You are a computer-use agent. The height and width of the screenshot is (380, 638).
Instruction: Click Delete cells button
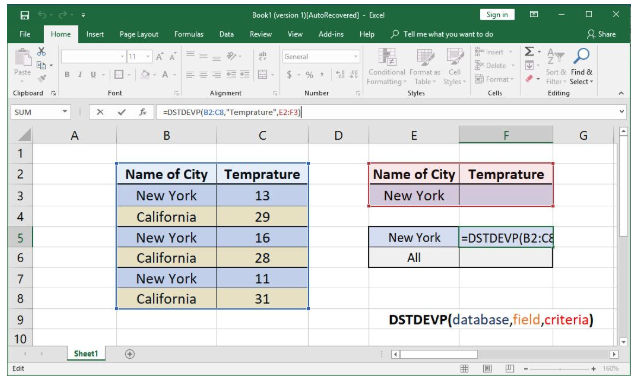click(x=494, y=66)
